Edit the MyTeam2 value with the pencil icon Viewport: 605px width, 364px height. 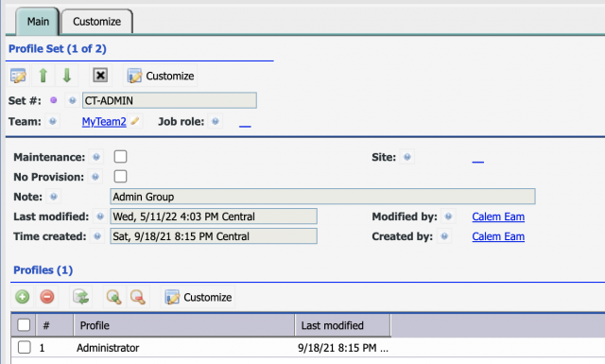[134, 121]
